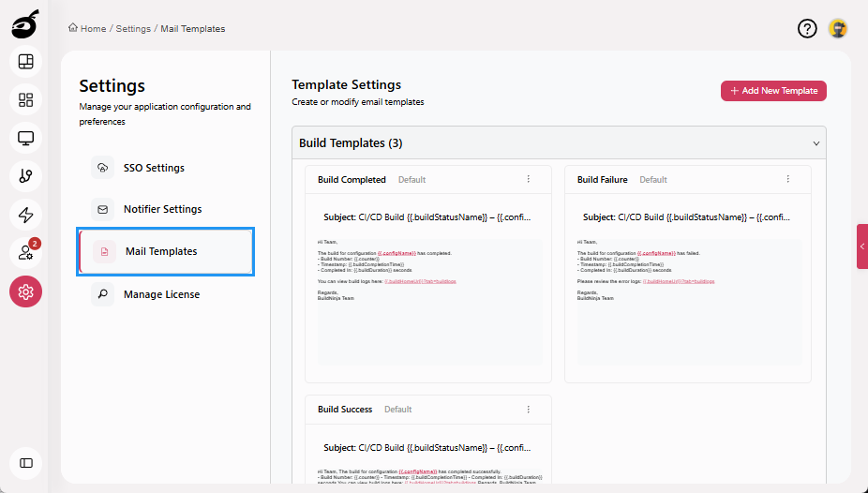Open Build Completed template preview
The height and width of the screenshot is (493, 868).
[428, 302]
